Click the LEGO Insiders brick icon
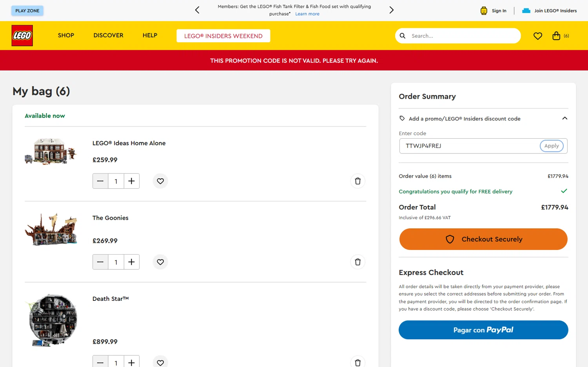The width and height of the screenshot is (588, 367). point(526,11)
